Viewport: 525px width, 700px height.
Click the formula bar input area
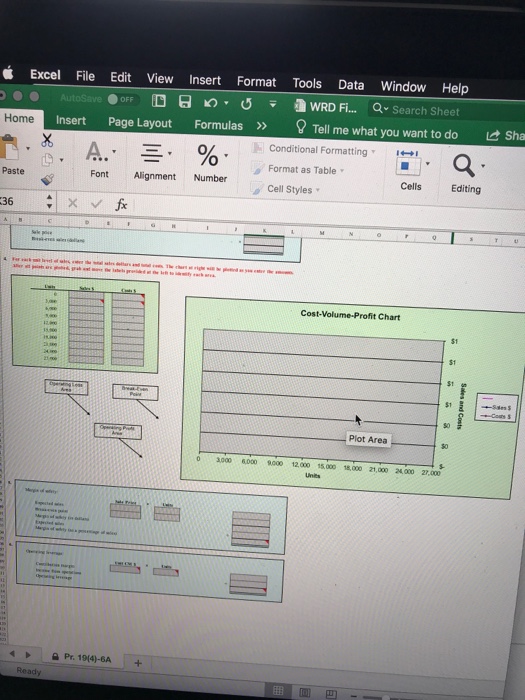point(328,209)
